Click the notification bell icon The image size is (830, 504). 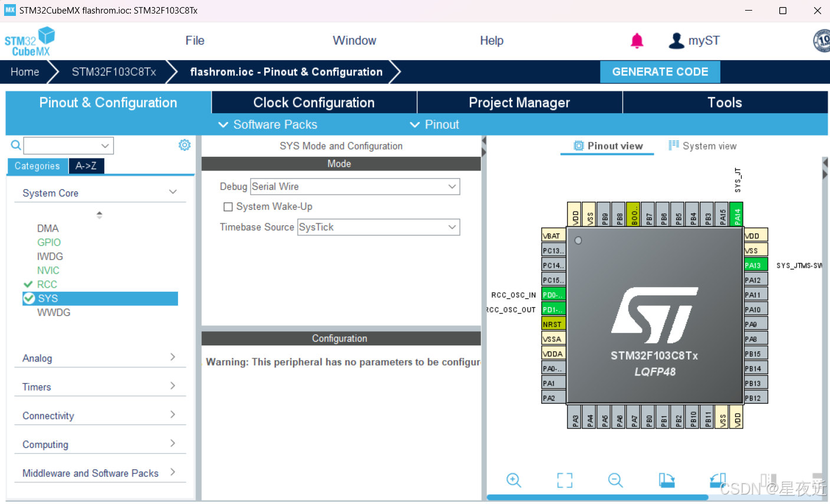click(x=637, y=41)
